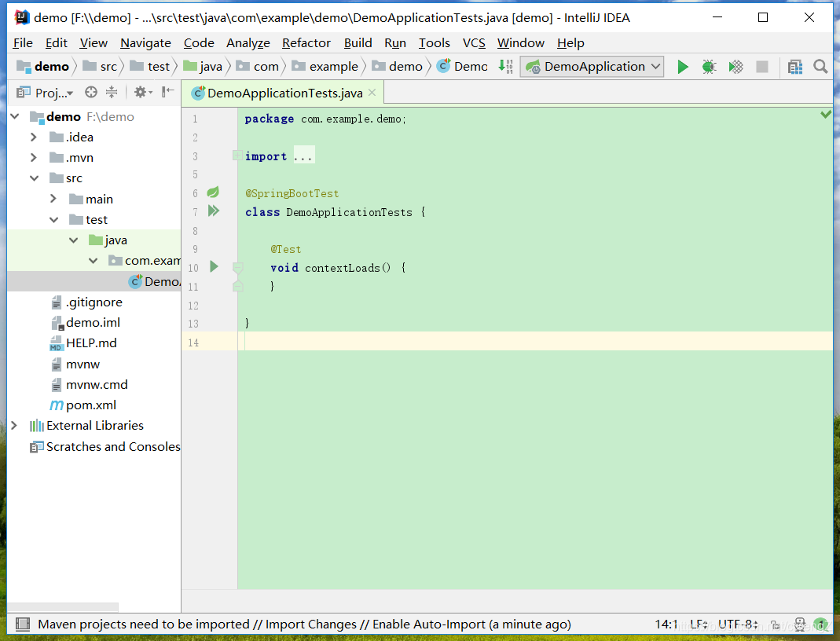Image resolution: width=840 pixels, height=641 pixels.
Task: Open the Edit menu
Action: 57,43
